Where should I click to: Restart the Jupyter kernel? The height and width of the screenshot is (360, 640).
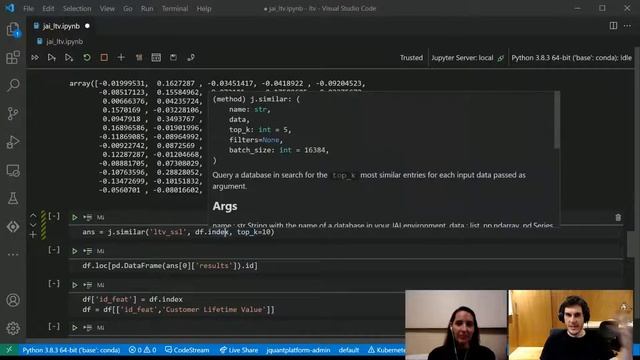coord(87,58)
